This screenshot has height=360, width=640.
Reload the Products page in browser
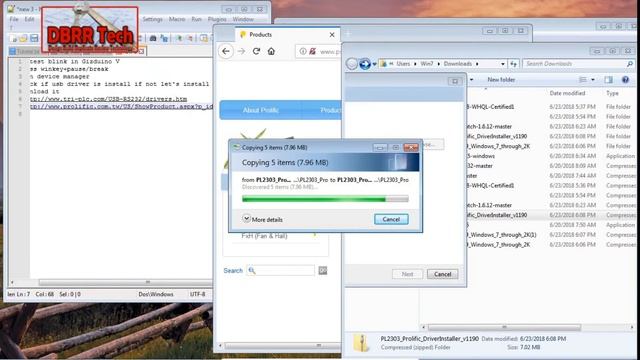(x=256, y=51)
